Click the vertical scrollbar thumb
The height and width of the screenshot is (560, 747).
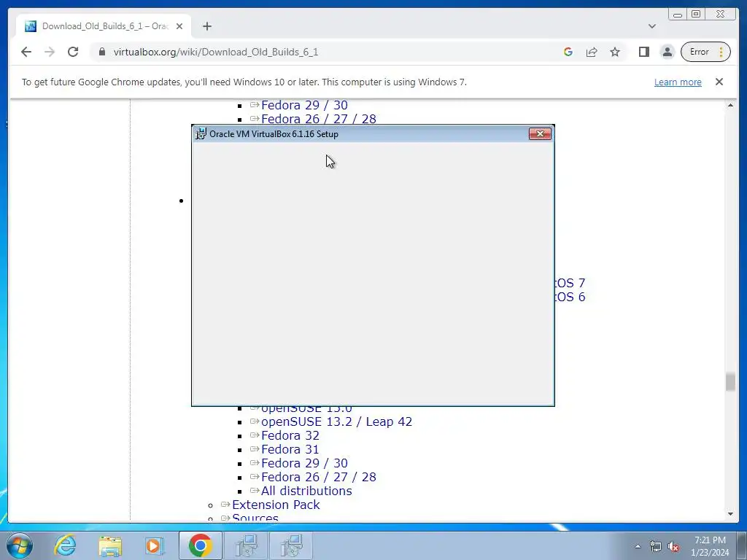(730, 382)
